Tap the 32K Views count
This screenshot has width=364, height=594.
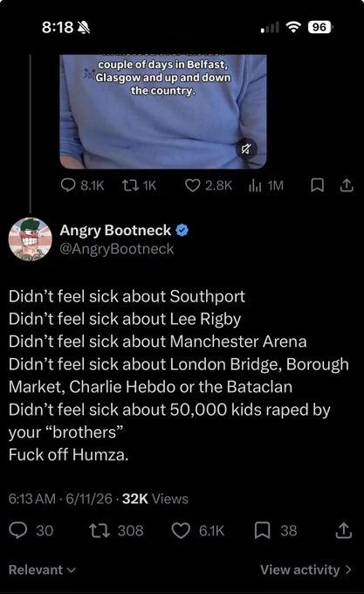(155, 499)
